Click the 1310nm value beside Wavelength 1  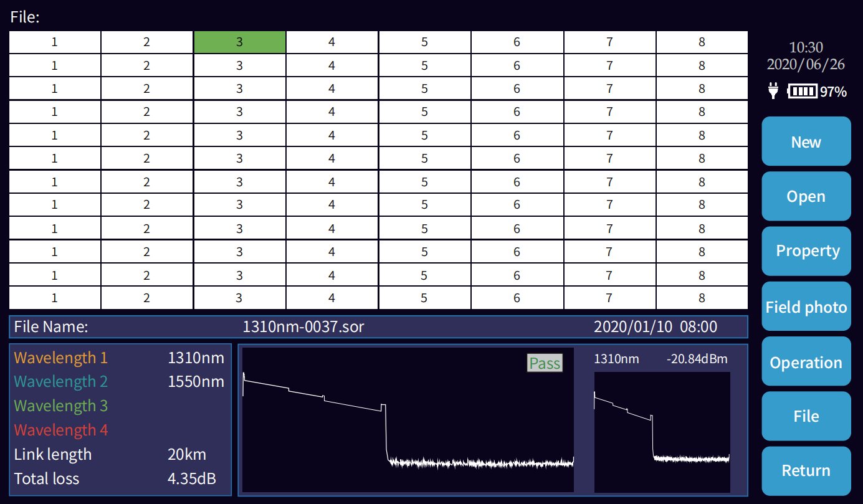196,358
